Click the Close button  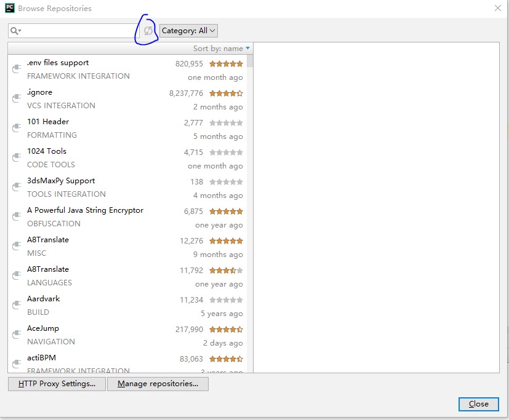(478, 404)
